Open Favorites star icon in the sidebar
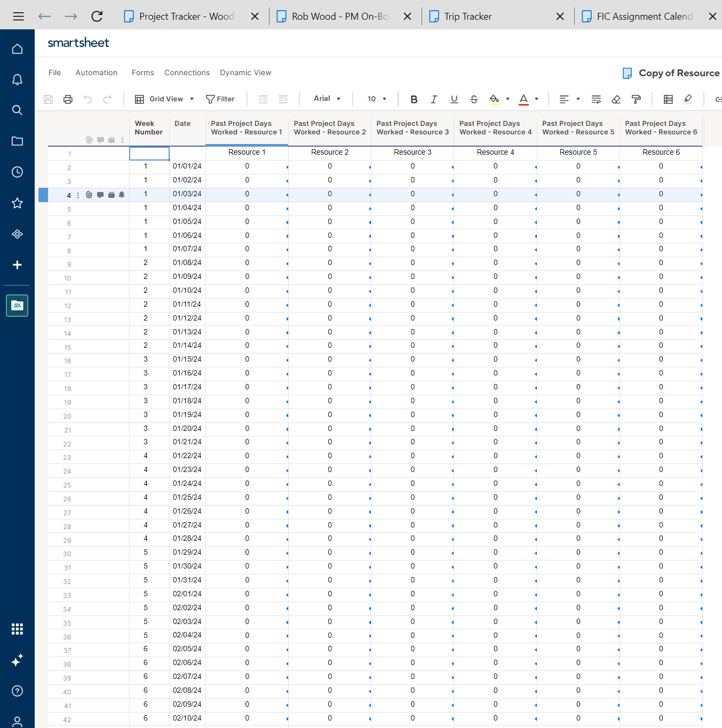722x728 pixels. pos(17,203)
